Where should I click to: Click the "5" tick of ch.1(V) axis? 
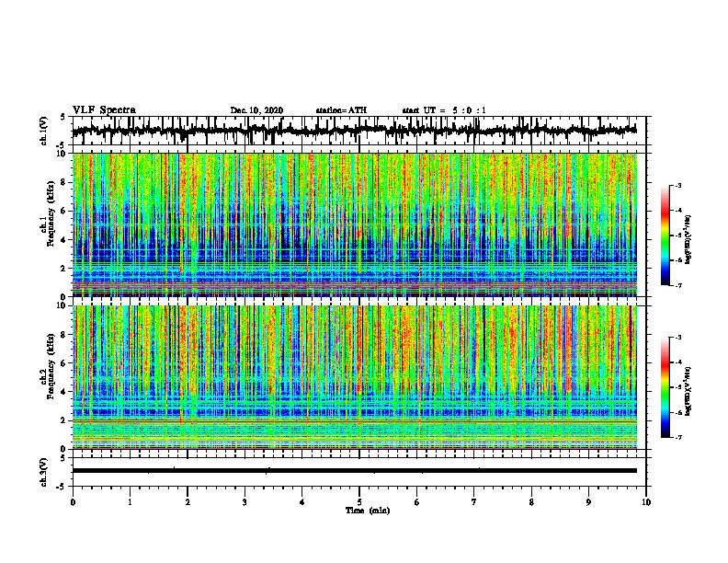click(63, 117)
